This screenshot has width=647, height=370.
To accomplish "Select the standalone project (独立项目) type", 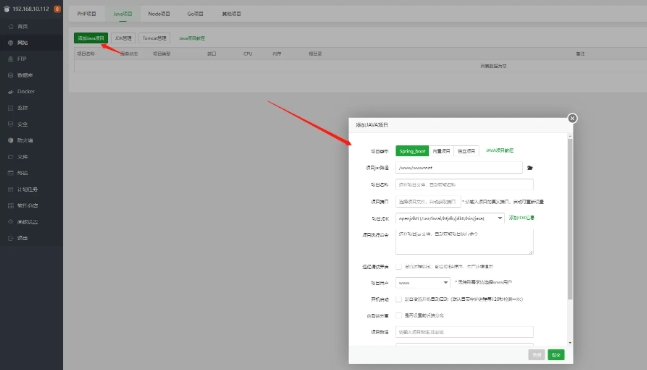I will point(466,151).
